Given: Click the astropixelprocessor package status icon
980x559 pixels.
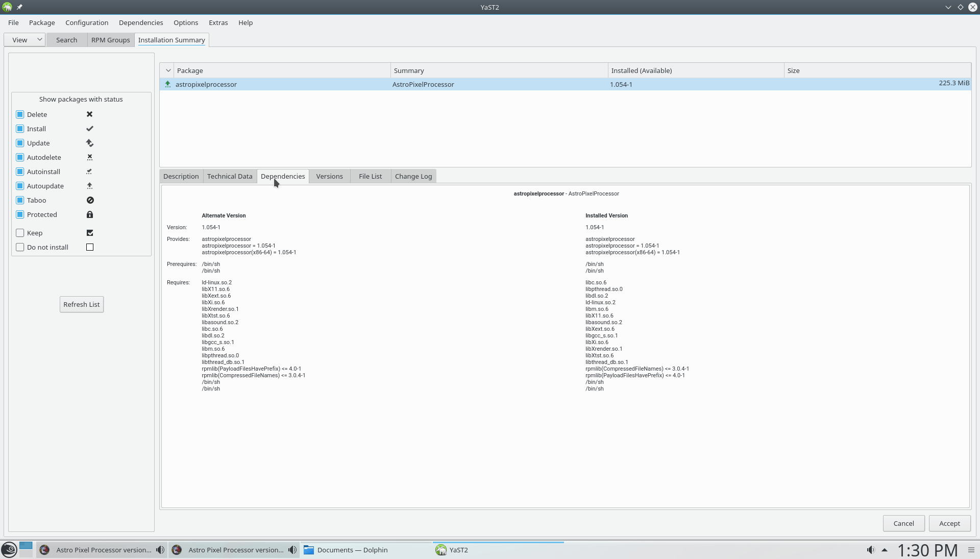Looking at the screenshot, I should pos(168,84).
